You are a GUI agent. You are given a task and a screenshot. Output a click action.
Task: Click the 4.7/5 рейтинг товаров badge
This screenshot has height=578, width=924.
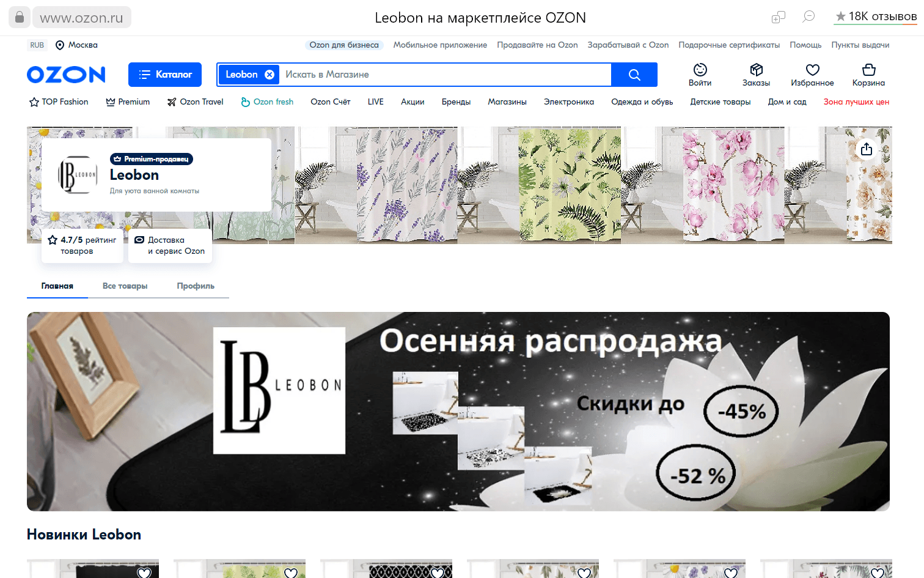point(82,246)
